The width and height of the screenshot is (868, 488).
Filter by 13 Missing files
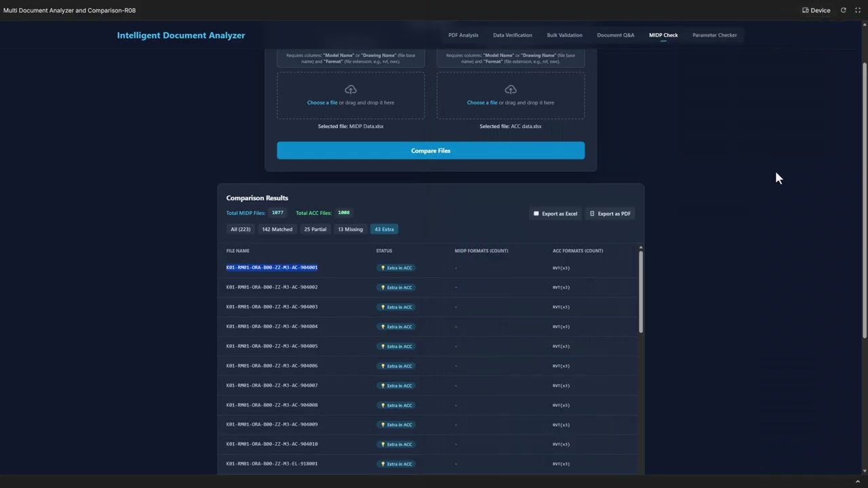(351, 229)
